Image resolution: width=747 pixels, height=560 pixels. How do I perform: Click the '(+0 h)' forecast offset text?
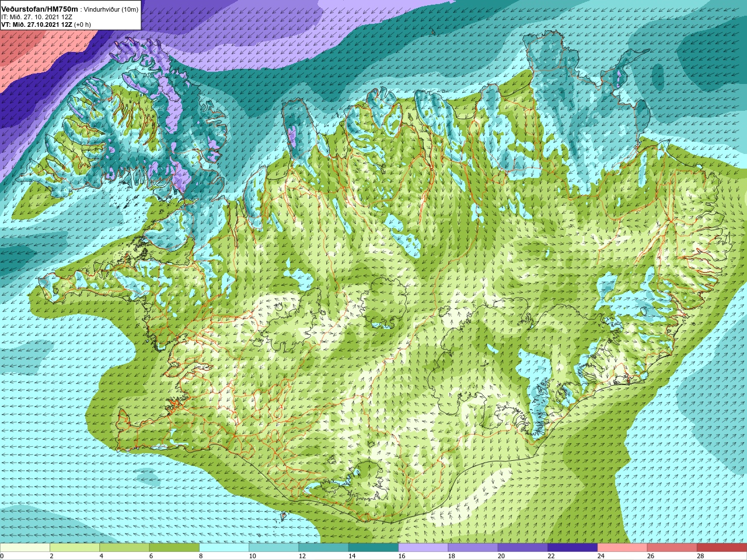[82, 24]
